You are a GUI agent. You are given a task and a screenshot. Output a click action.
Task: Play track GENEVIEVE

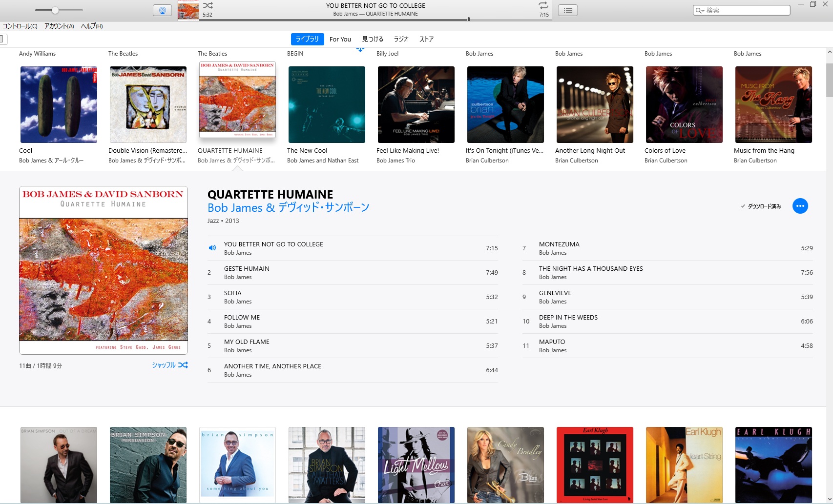click(x=667, y=297)
